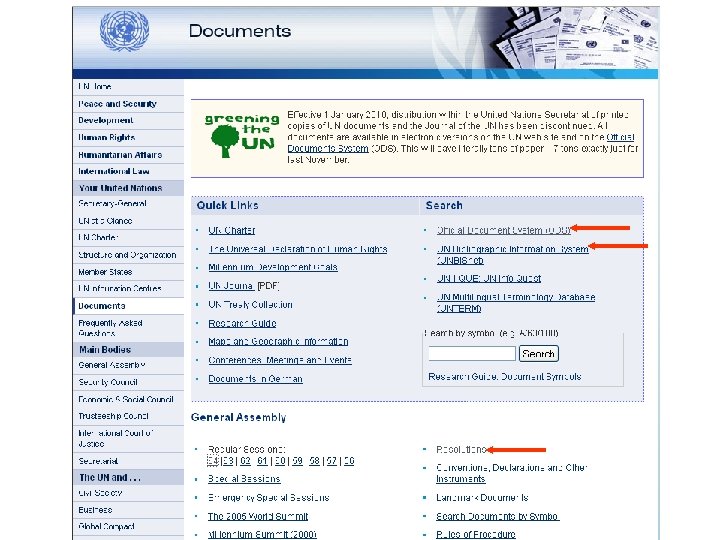The width and height of the screenshot is (720, 540).
Task: Open International Law sidebar item
Action: pos(114,171)
